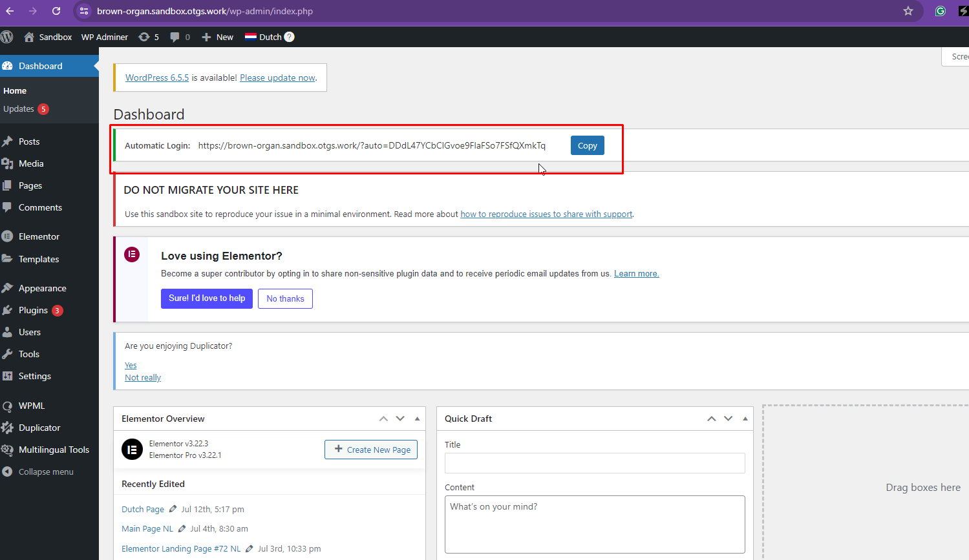
Task: Focus the Quick Draft Content textarea
Action: (x=595, y=524)
